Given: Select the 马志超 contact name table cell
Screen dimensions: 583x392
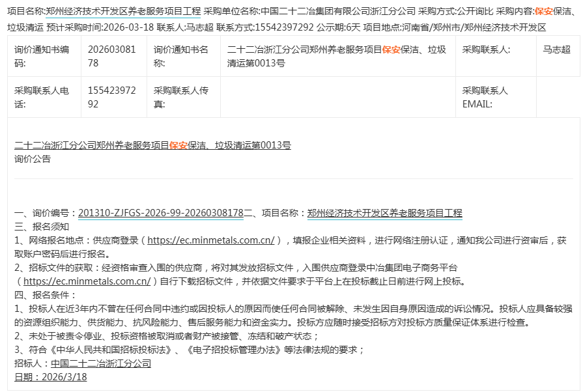Looking at the screenshot, I should 556,50.
